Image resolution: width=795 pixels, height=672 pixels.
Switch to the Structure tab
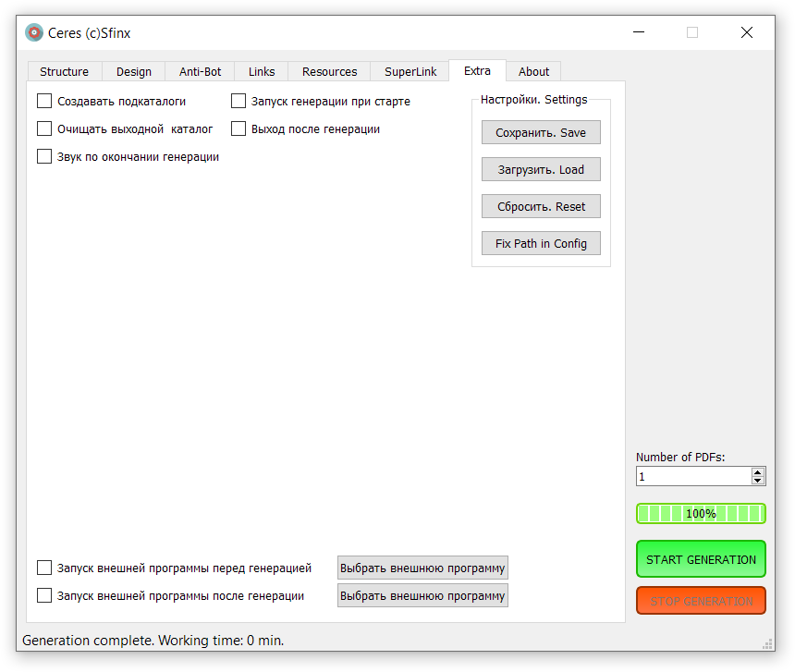point(64,71)
